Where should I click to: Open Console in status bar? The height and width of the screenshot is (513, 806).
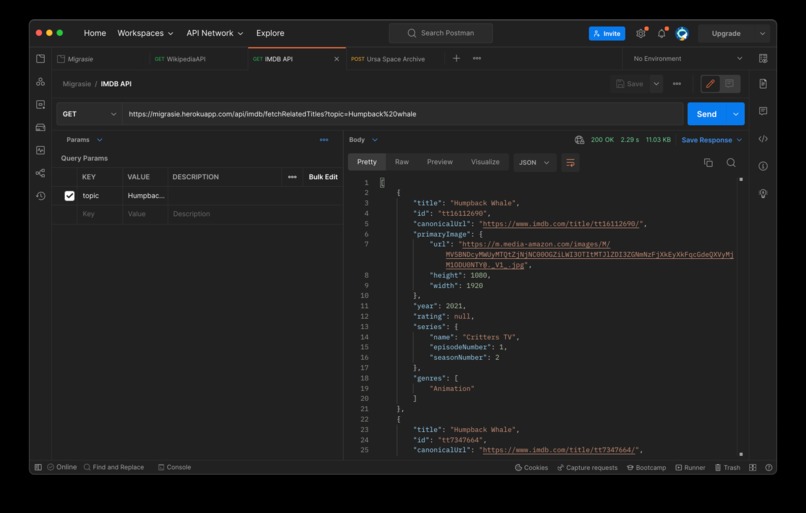click(174, 467)
